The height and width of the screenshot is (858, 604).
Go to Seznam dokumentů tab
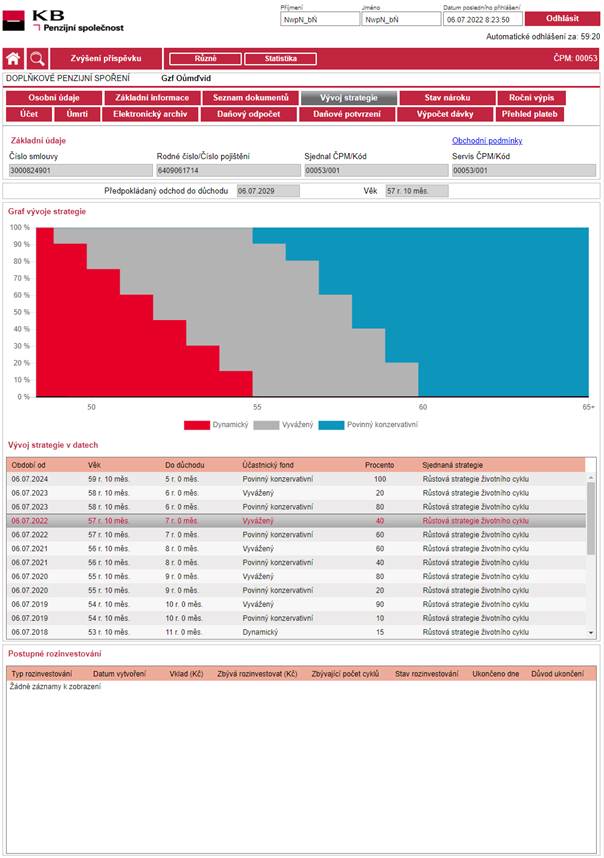250,98
